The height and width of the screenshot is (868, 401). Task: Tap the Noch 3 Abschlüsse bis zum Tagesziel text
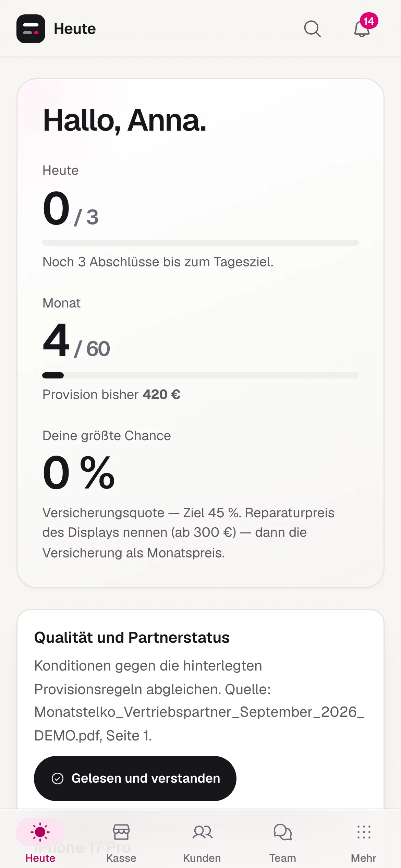tap(158, 262)
